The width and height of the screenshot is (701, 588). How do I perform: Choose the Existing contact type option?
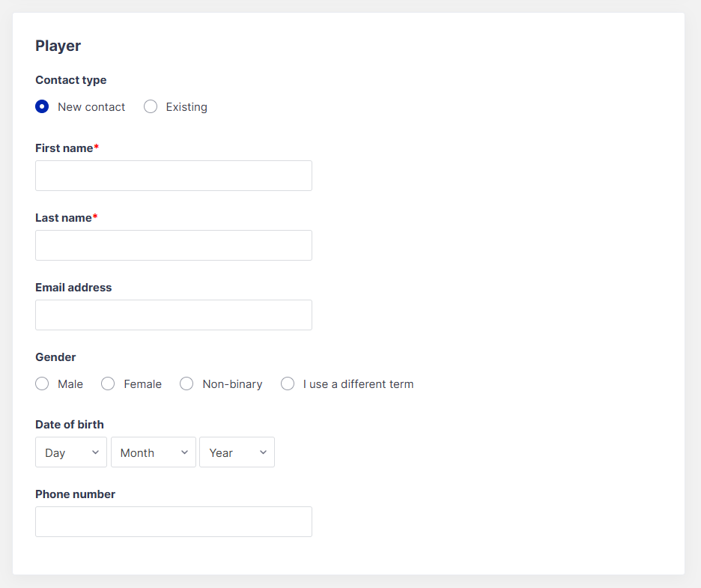pos(151,106)
